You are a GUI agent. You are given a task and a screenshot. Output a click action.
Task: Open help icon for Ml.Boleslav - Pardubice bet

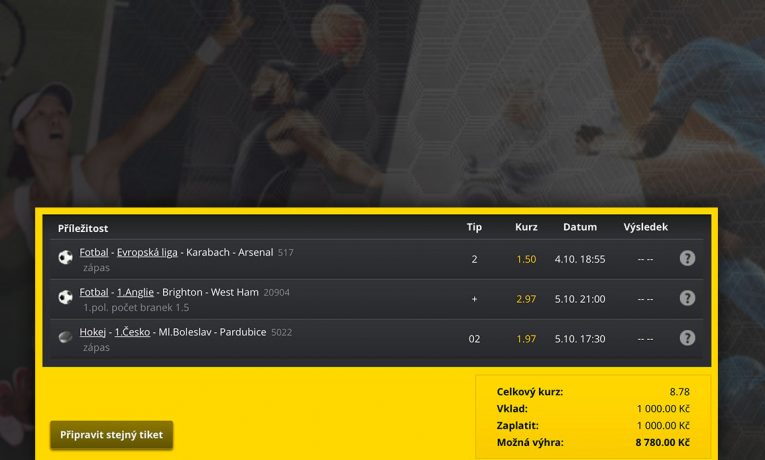point(687,338)
